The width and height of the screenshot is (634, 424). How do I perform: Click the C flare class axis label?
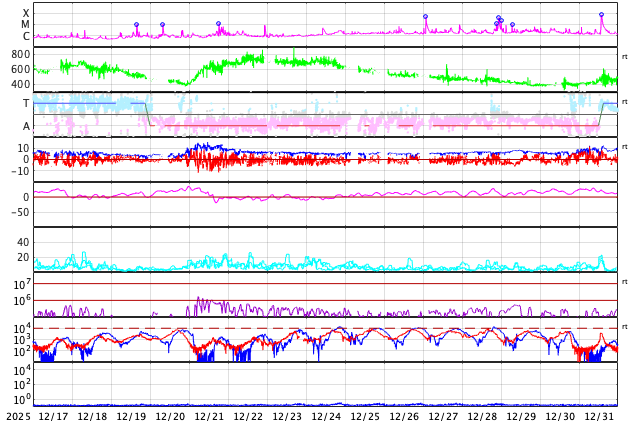[x=26, y=36]
